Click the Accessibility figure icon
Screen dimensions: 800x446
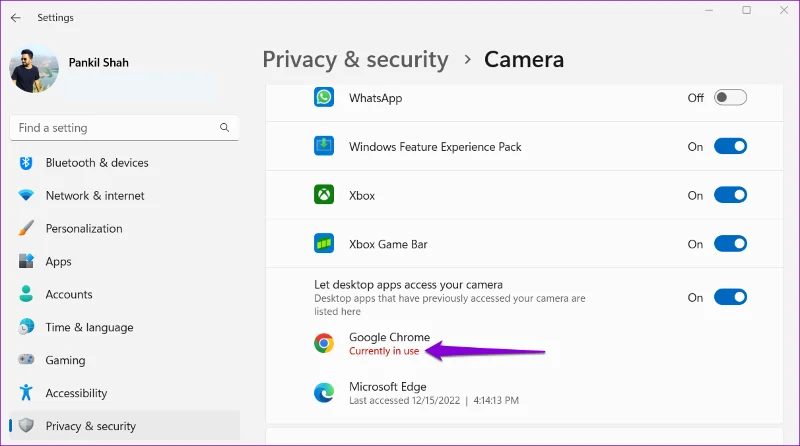(26, 393)
